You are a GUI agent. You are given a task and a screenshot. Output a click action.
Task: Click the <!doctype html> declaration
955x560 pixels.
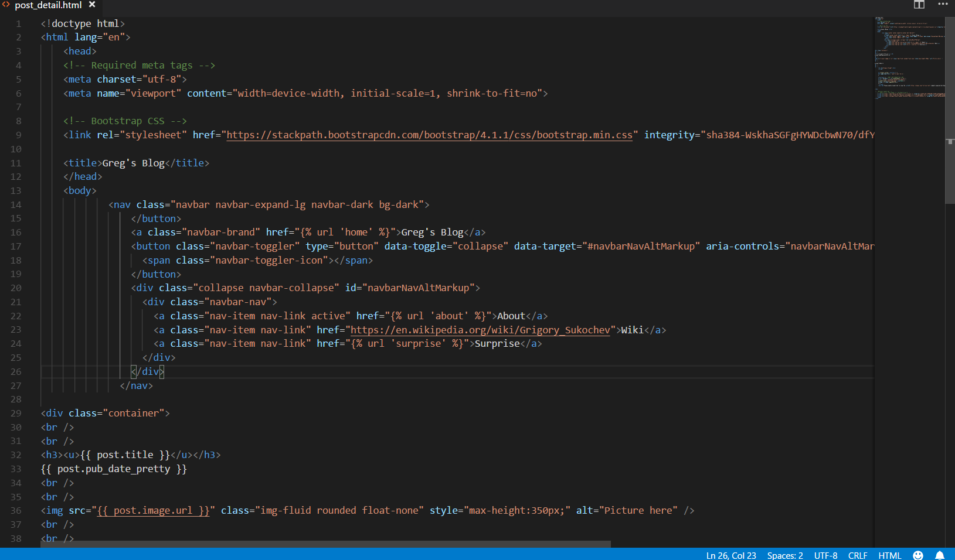[x=83, y=24]
